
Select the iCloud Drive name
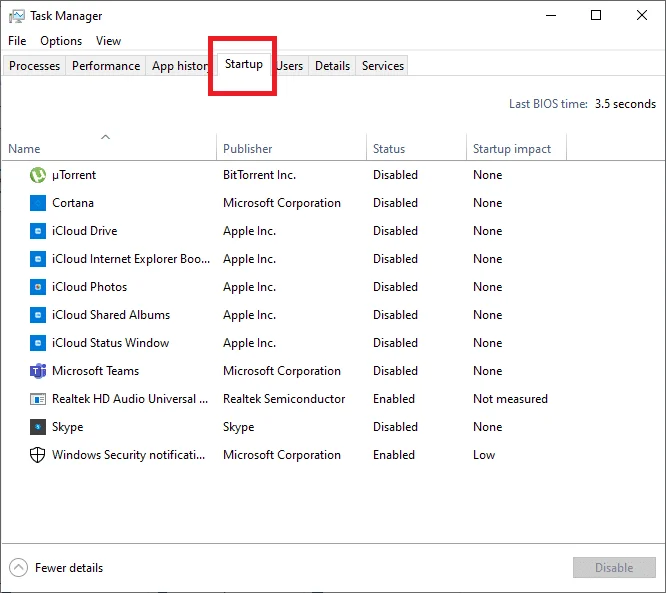[85, 231]
